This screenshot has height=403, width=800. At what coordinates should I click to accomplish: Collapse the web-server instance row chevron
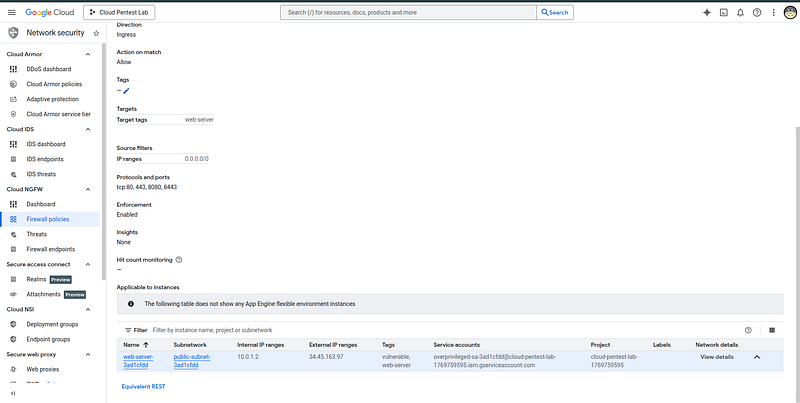point(757,357)
